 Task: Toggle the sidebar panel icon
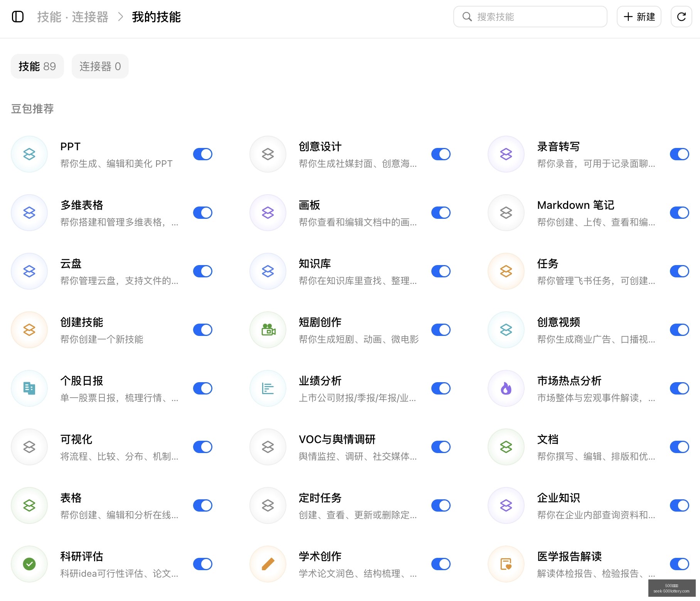coord(18,17)
